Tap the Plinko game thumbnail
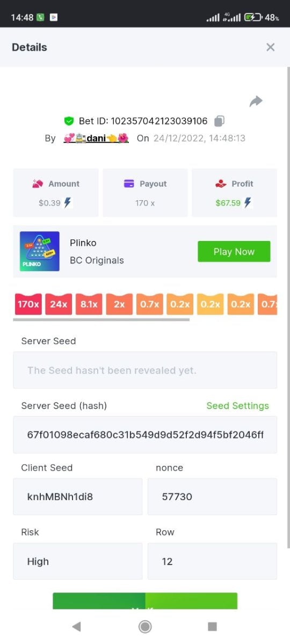Screen dimensions: 290x644 39,251
